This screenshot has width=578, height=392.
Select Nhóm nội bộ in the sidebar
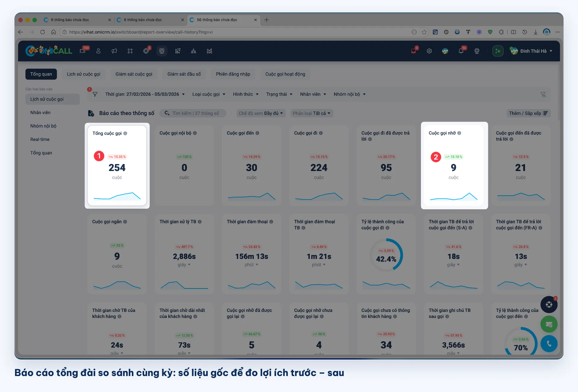(x=43, y=126)
